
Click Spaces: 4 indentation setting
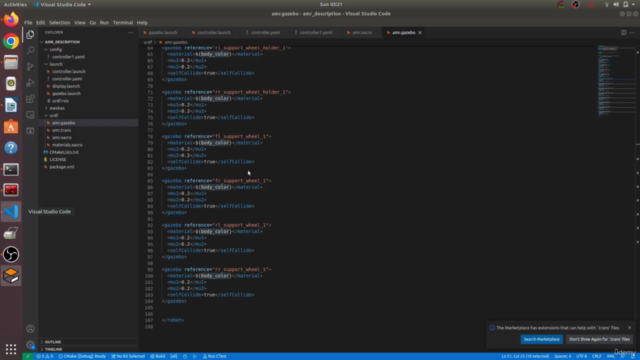point(562,356)
